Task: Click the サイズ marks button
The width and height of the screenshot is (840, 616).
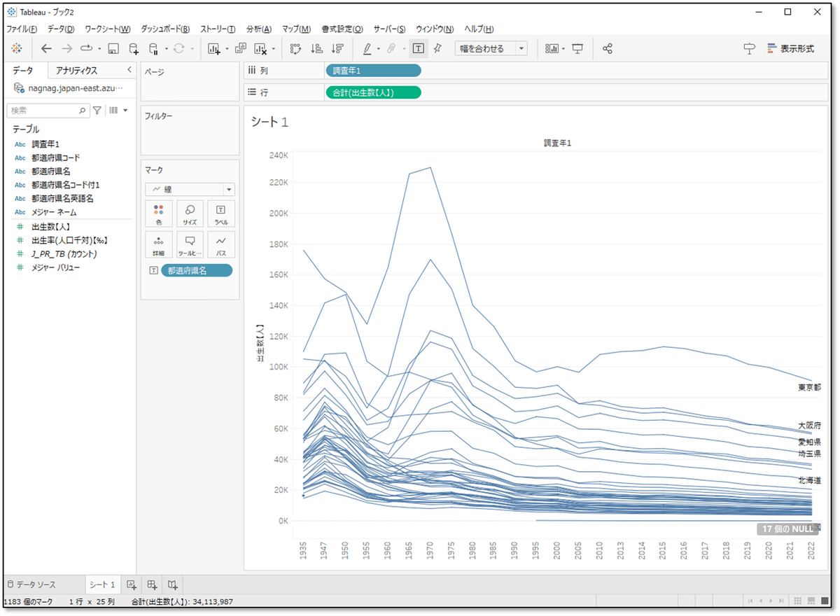Action: (x=190, y=214)
